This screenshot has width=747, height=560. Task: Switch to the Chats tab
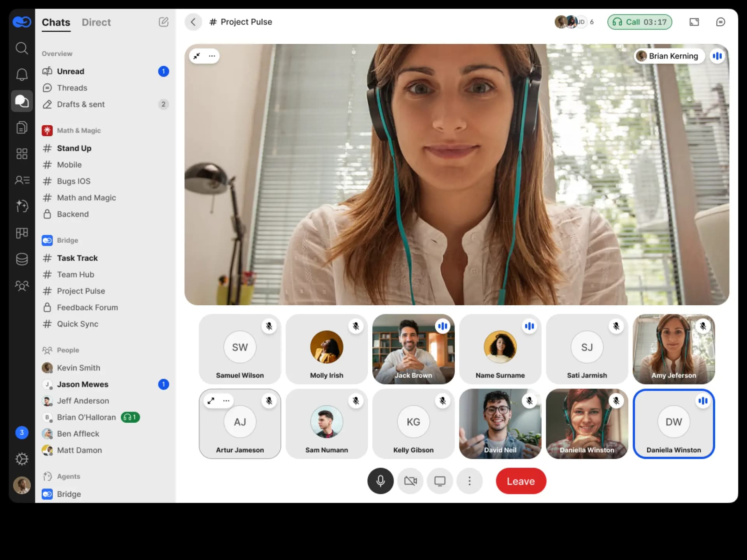click(56, 22)
